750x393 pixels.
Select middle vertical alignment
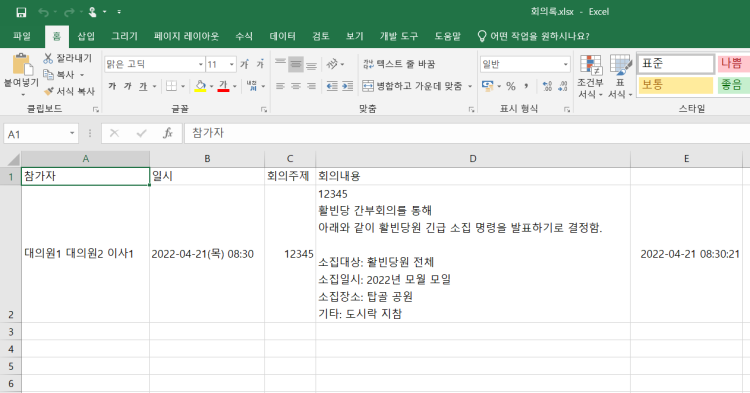tap(296, 64)
